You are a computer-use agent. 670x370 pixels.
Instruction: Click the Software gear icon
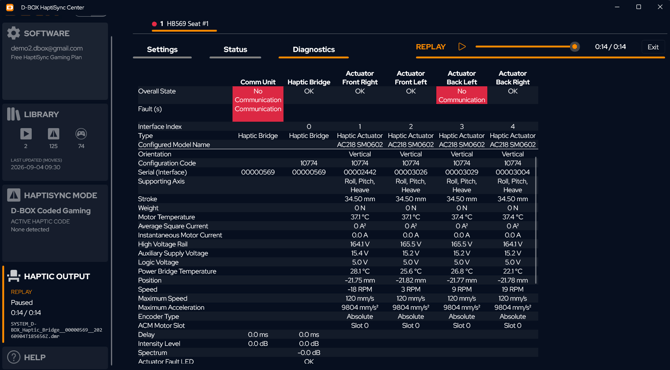(13, 33)
